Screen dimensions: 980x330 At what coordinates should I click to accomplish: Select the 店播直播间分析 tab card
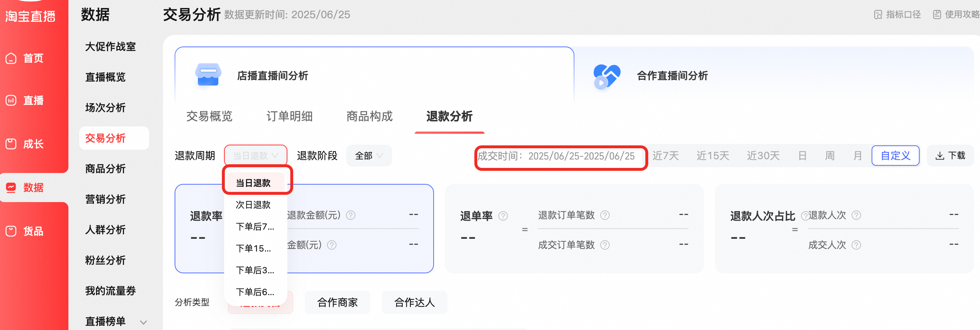click(374, 75)
